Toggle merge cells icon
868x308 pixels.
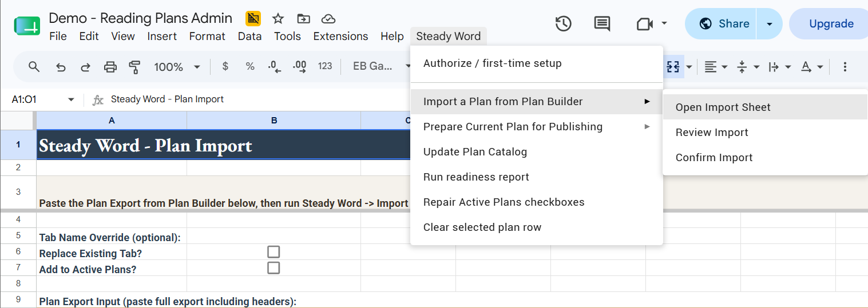point(673,67)
